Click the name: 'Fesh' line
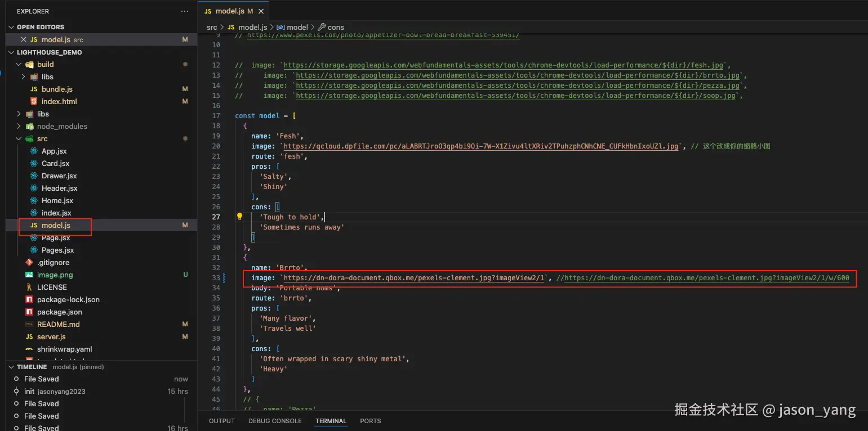 click(x=278, y=136)
